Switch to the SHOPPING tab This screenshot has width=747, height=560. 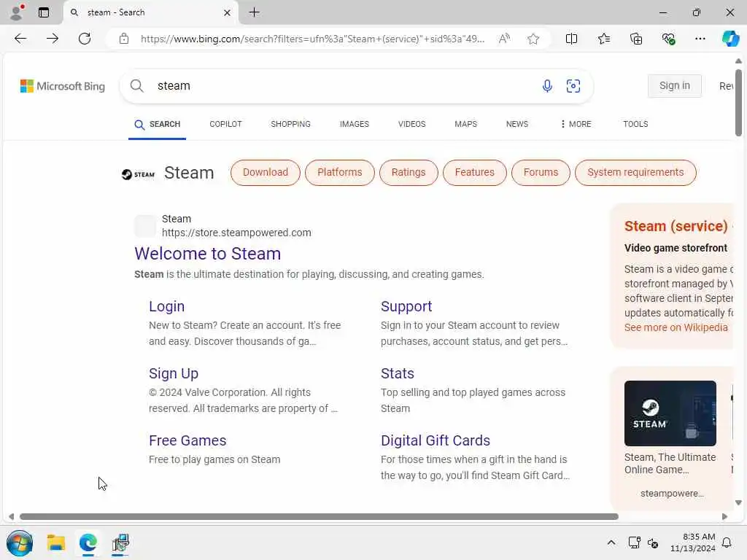(290, 124)
